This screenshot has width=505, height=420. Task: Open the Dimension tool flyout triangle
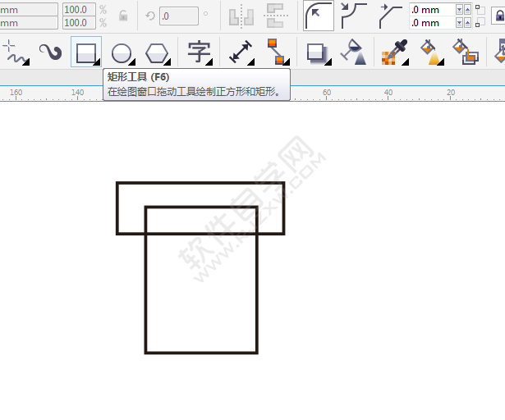(x=251, y=62)
